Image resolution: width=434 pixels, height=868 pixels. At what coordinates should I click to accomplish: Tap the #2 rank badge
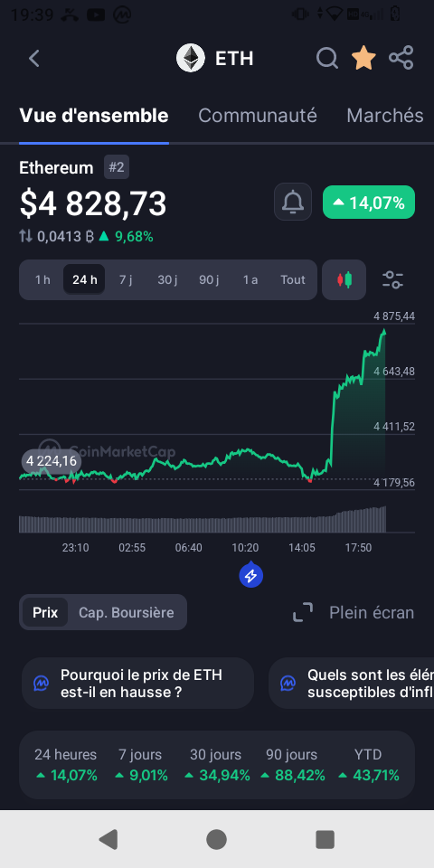(117, 168)
